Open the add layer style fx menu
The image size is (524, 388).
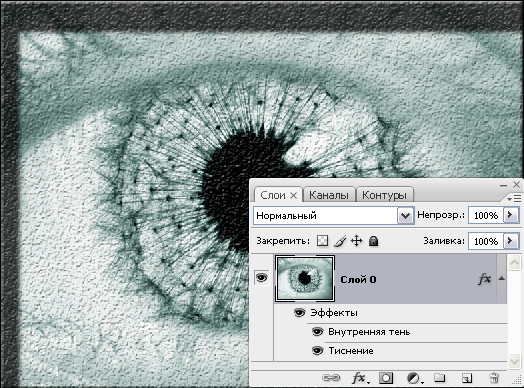[x=361, y=378]
